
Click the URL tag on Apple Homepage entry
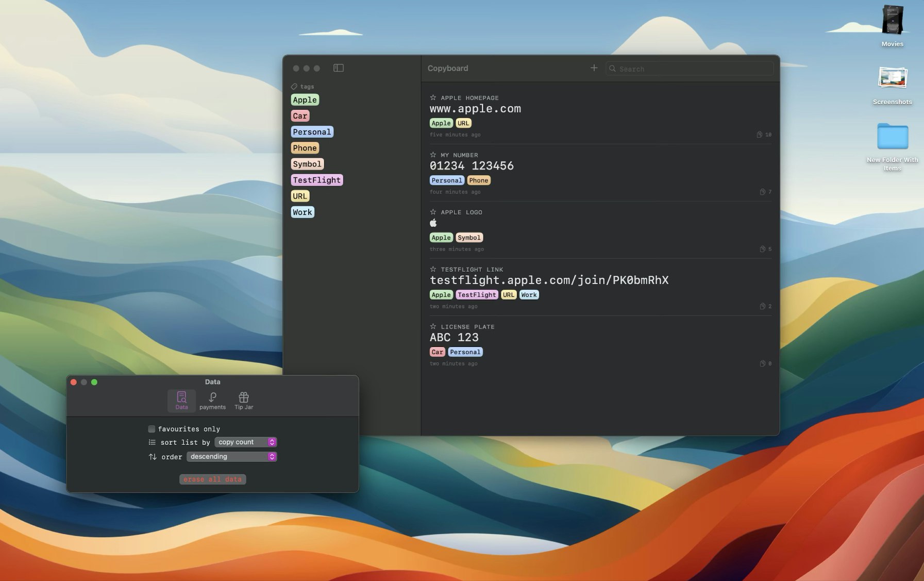pyautogui.click(x=463, y=123)
